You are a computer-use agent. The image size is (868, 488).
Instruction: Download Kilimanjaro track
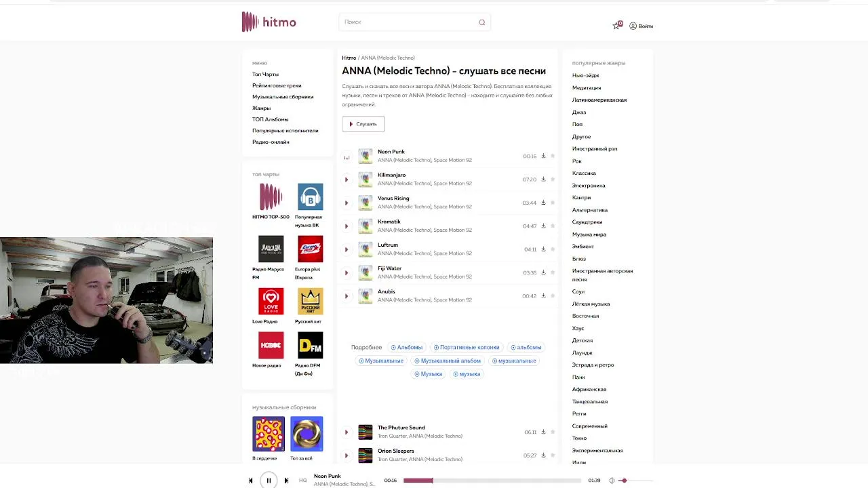click(x=543, y=179)
